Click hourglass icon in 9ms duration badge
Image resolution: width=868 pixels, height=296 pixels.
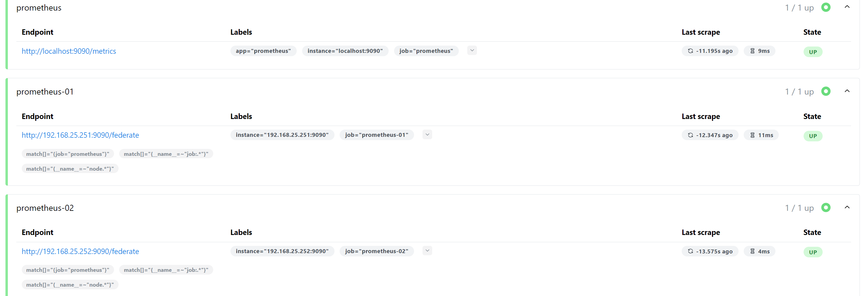[x=752, y=51]
